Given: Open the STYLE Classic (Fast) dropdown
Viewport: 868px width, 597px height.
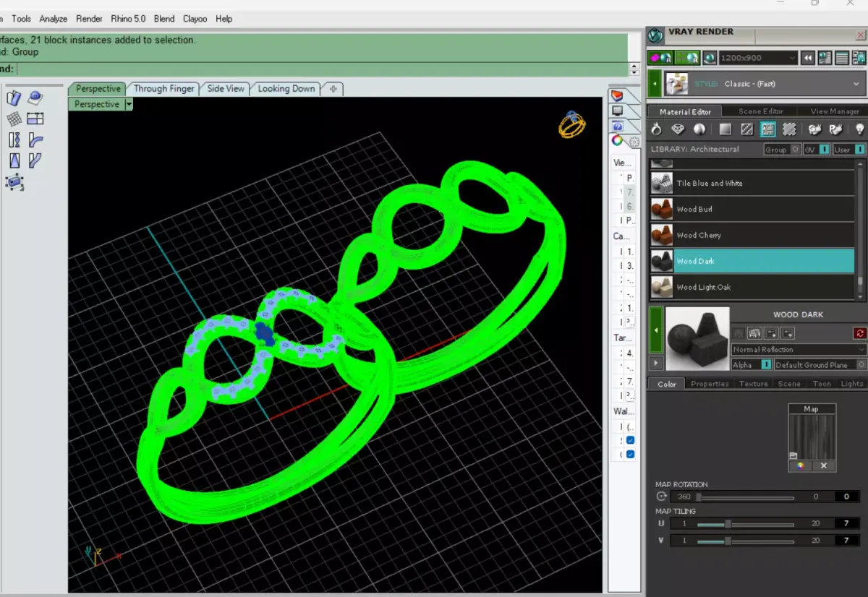Looking at the screenshot, I should (765, 84).
